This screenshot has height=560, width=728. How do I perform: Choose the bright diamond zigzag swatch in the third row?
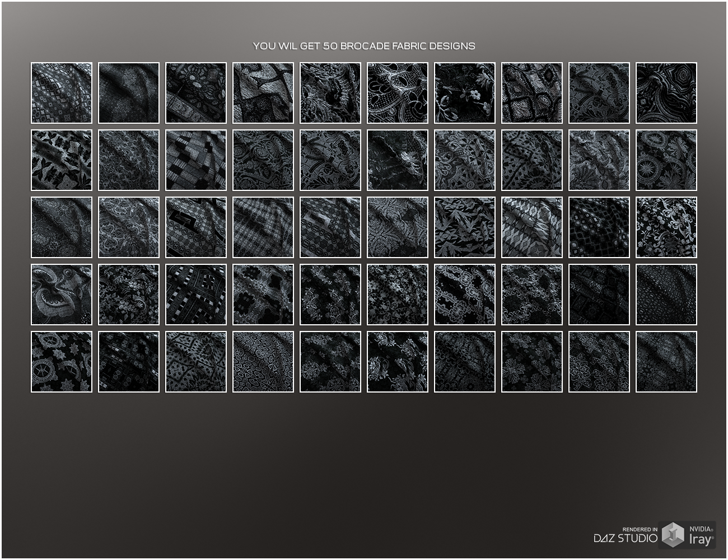click(532, 227)
